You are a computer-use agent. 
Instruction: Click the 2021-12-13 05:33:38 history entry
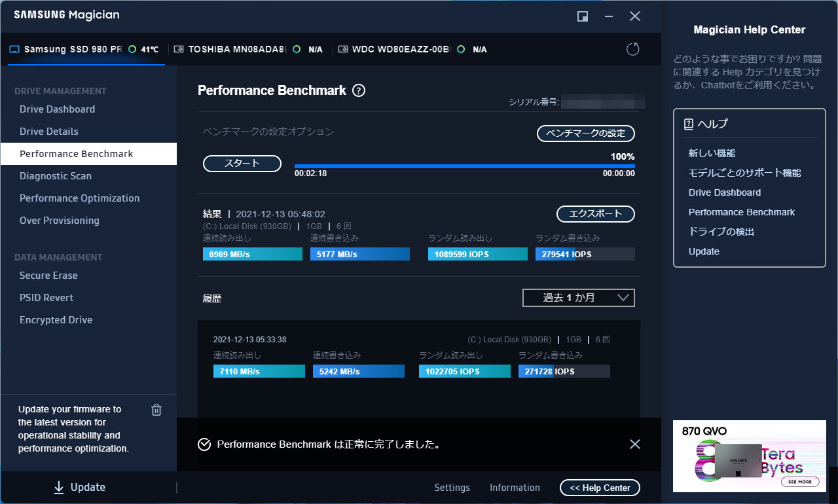click(250, 340)
